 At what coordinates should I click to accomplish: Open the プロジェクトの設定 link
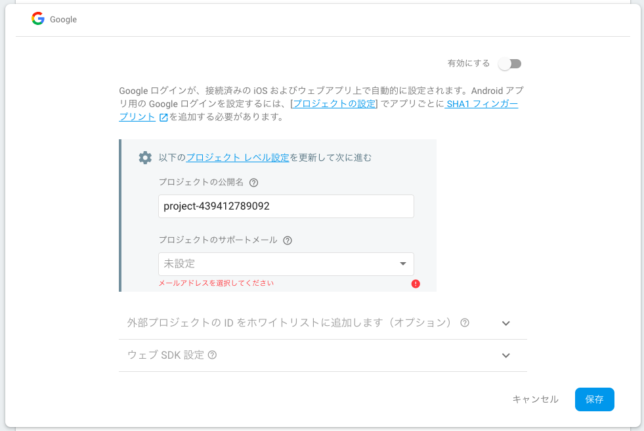tap(334, 104)
